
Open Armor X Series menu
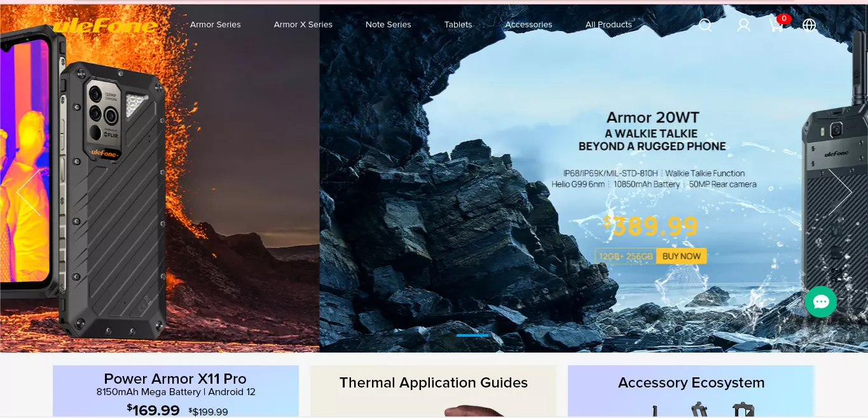click(x=303, y=25)
